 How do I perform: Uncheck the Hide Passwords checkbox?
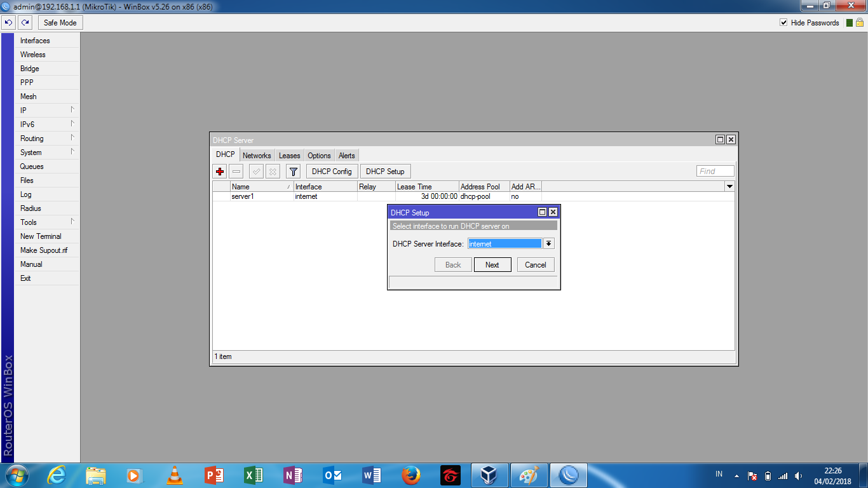tap(783, 22)
